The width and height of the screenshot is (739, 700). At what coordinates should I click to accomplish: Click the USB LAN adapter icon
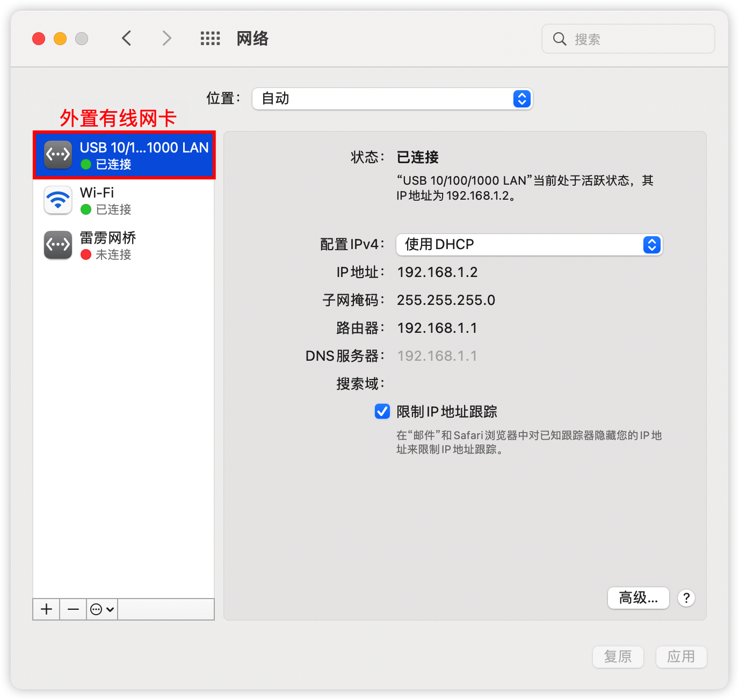coord(58,155)
